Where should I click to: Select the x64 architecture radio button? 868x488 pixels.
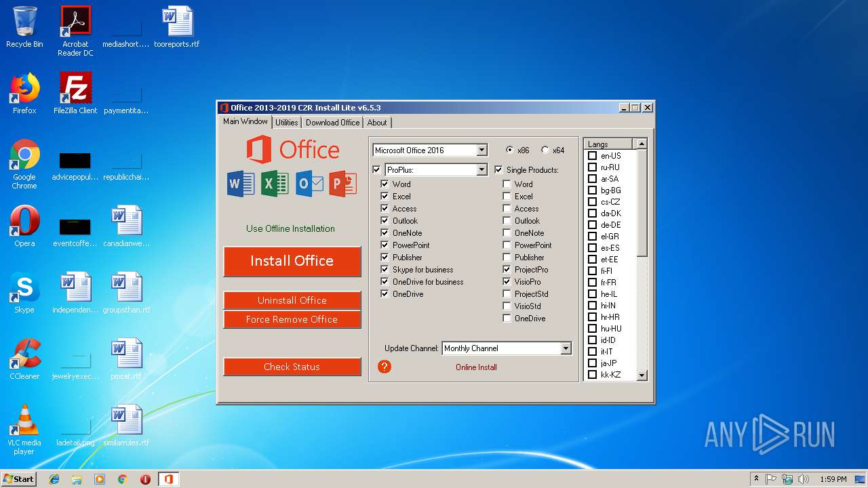545,150
